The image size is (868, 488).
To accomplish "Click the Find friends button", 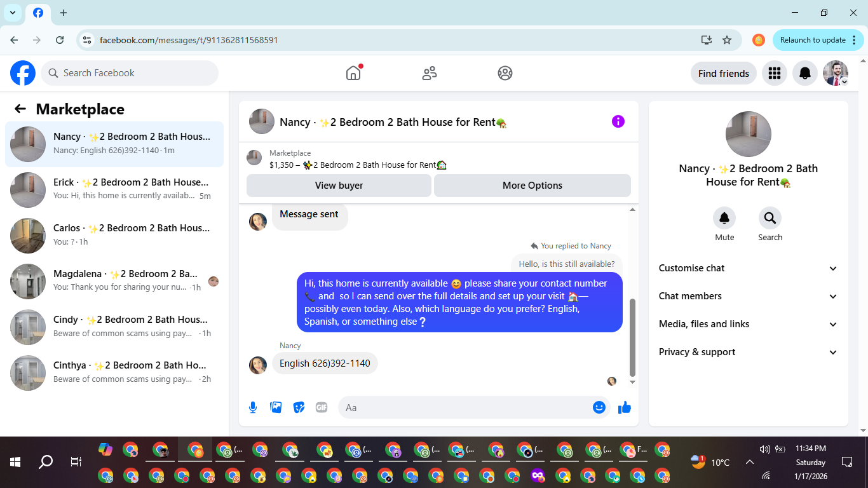I will [724, 73].
